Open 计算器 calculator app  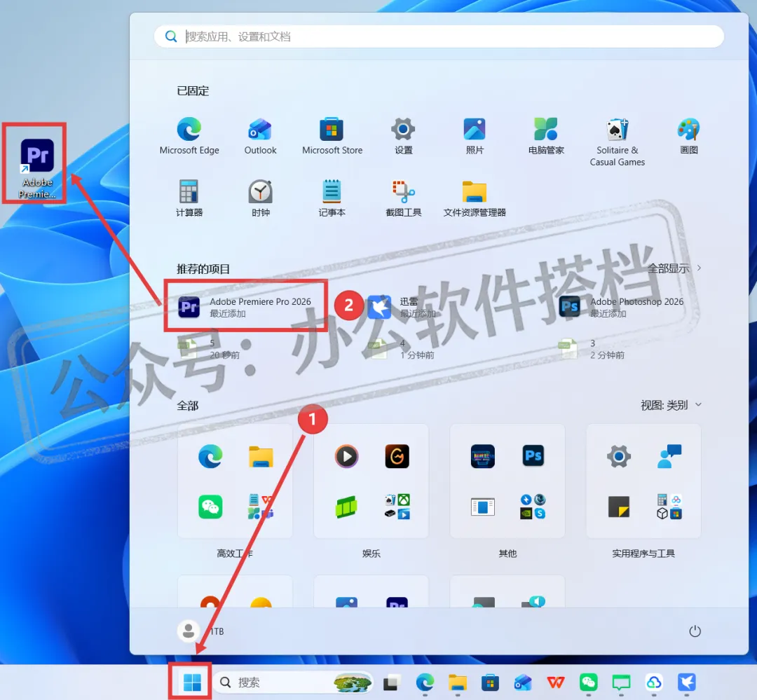click(189, 198)
